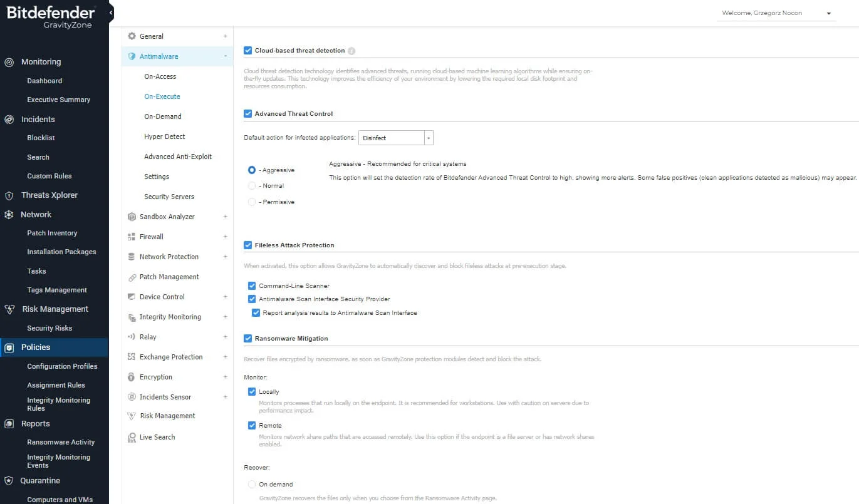The image size is (859, 504).
Task: Click the Device Control icon
Action: click(x=131, y=297)
